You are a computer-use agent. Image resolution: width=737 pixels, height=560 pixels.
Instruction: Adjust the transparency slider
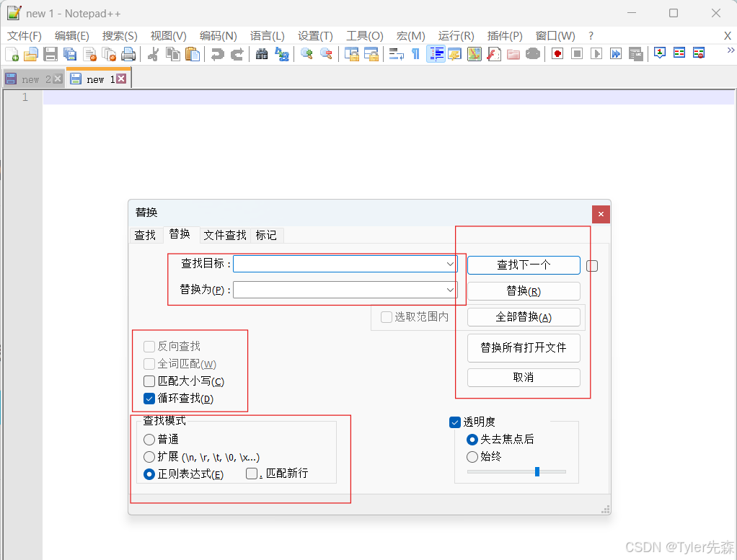pos(537,473)
